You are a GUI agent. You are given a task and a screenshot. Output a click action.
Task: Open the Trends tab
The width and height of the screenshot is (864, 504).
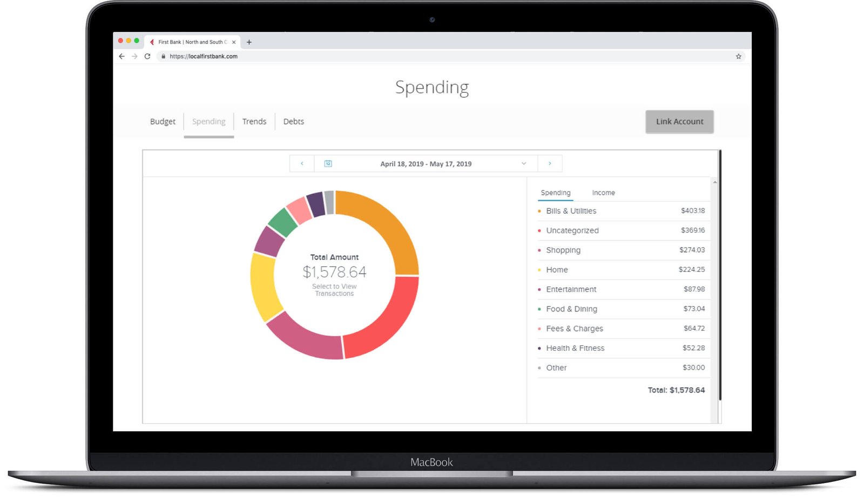click(x=254, y=121)
